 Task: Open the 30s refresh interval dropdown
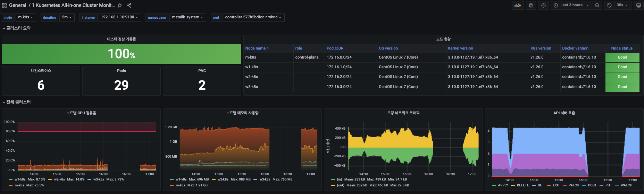pos(622,5)
